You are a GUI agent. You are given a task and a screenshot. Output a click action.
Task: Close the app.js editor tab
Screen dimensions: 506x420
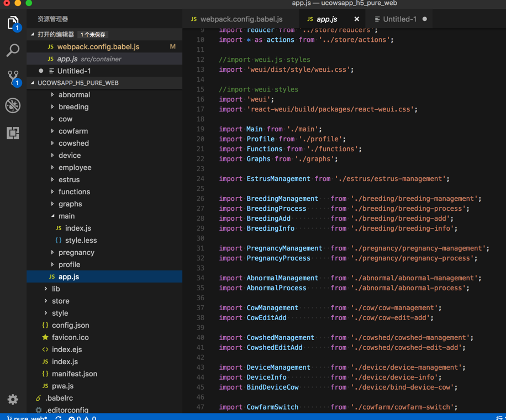coord(357,19)
